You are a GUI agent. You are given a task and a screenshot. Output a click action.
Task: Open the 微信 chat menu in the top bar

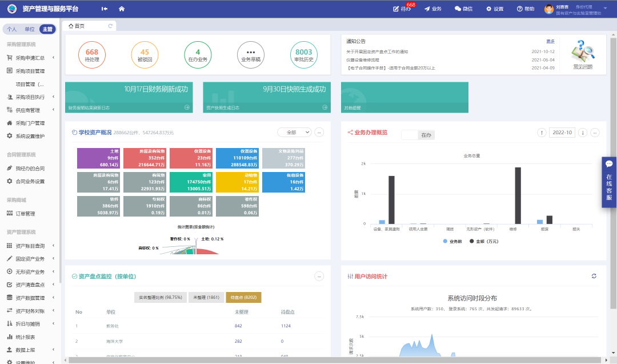tap(463, 9)
